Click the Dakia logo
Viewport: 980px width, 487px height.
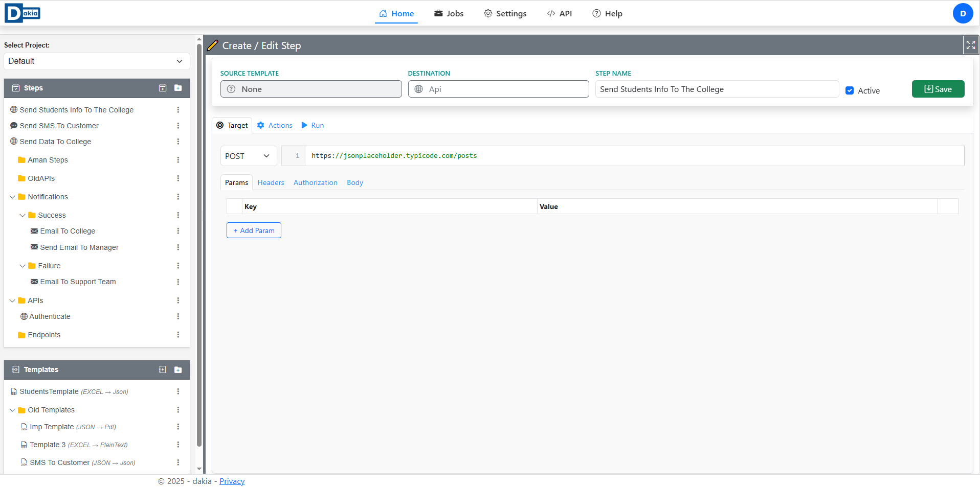point(23,13)
